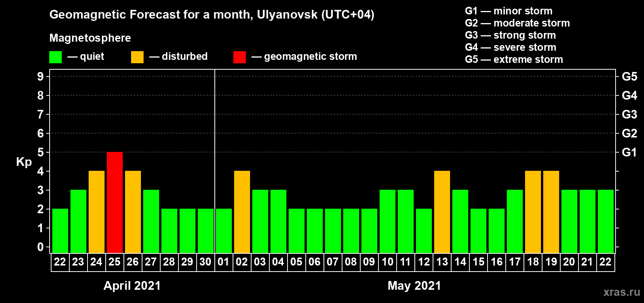Select the orange bar for May 02
This screenshot has width=644, height=303.
pos(242,212)
